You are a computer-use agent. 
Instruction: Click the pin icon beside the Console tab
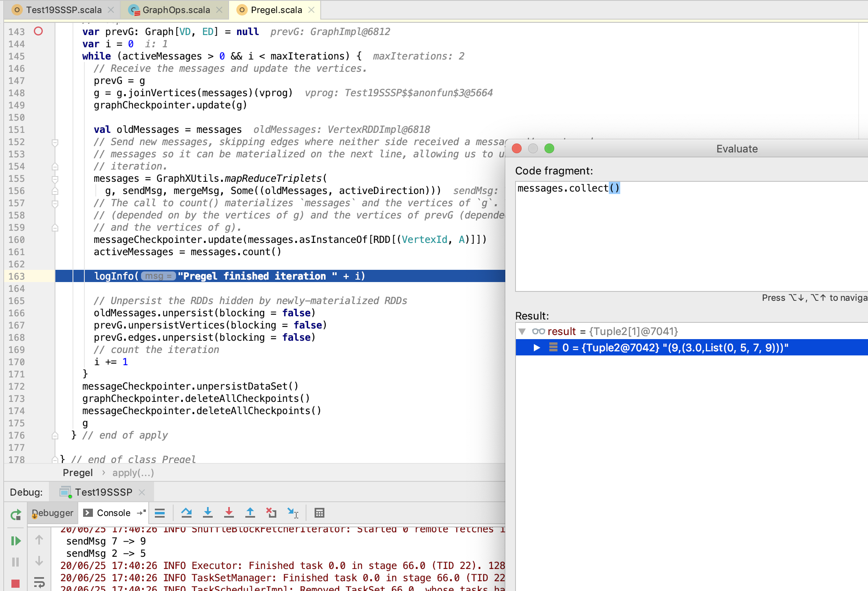[141, 512]
